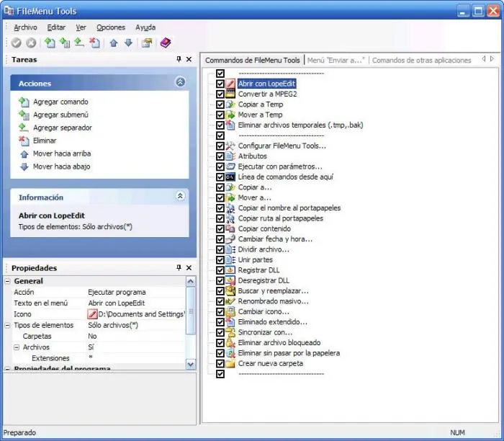Click the Registrar DLL icon

[x=230, y=270]
